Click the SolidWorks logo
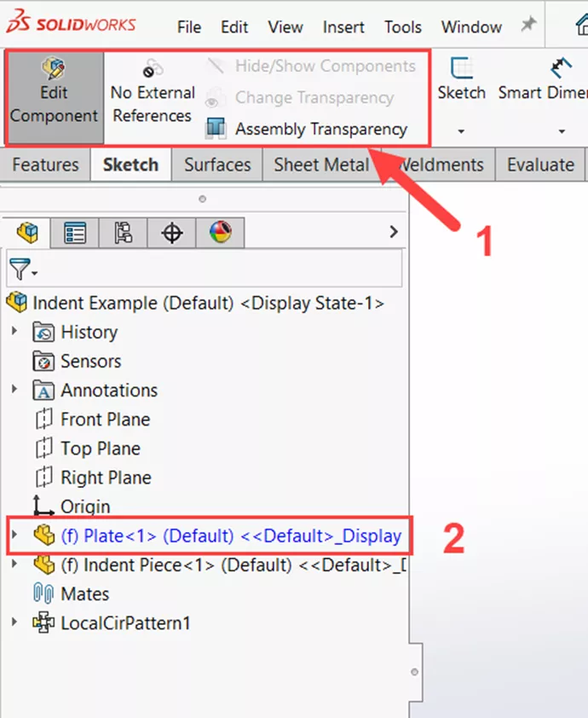Image resolution: width=588 pixels, height=718 pixels. pyautogui.click(x=72, y=22)
